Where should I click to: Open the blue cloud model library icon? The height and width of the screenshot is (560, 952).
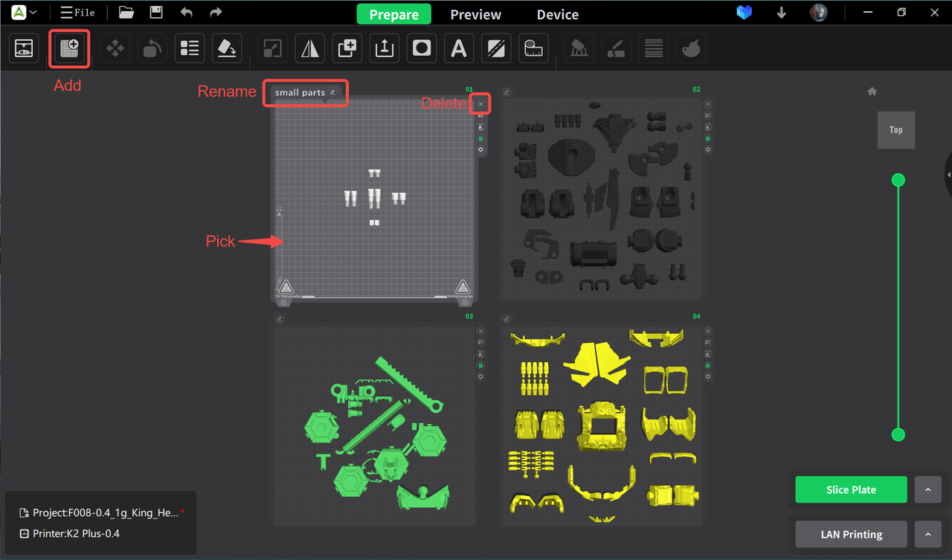pos(744,13)
